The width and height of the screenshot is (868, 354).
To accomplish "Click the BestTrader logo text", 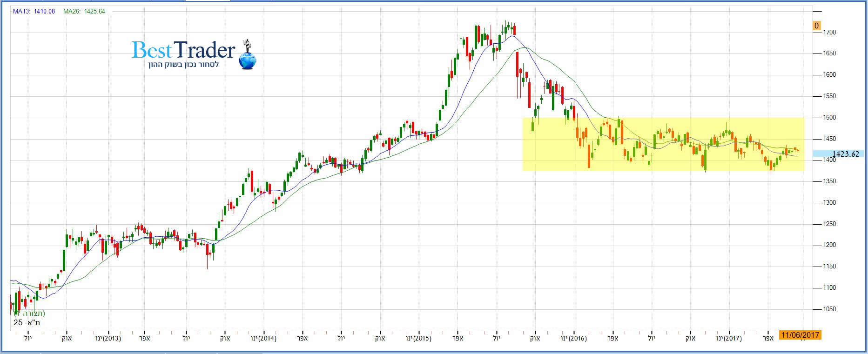I will click(x=183, y=50).
